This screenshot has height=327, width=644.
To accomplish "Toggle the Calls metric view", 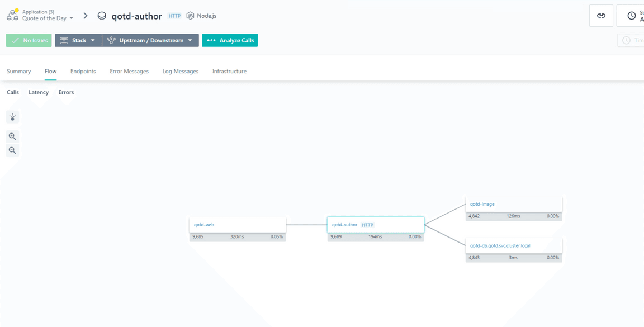I will pyautogui.click(x=13, y=92).
